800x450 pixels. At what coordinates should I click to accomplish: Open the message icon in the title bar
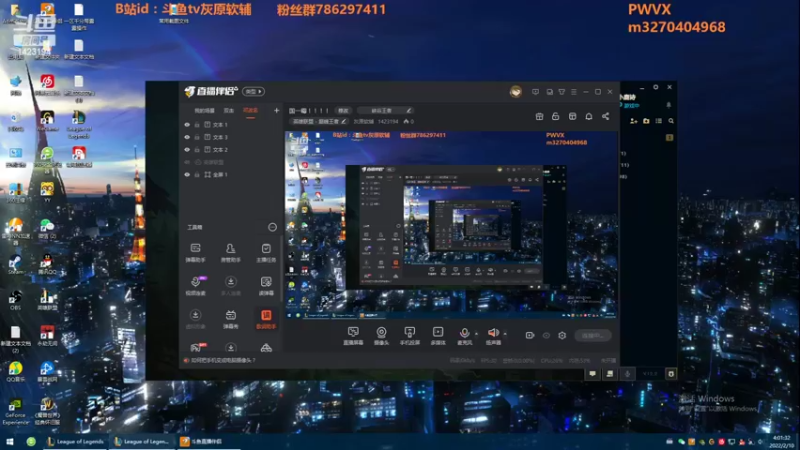coord(535,92)
